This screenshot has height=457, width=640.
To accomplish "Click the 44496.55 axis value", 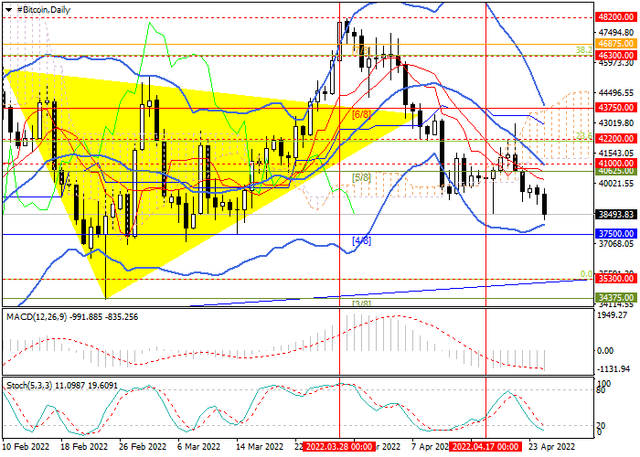I will pyautogui.click(x=616, y=93).
